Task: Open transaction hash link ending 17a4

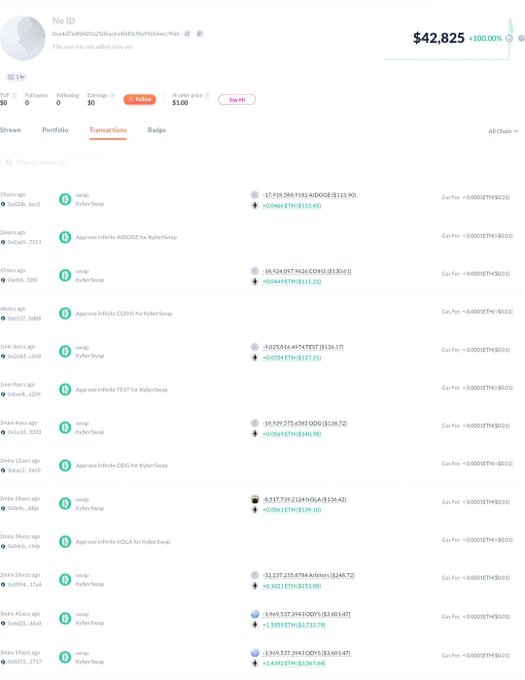Action: point(24,585)
